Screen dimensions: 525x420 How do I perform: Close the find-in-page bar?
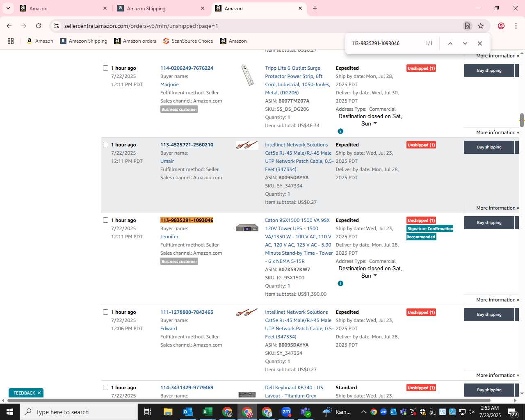click(x=479, y=43)
